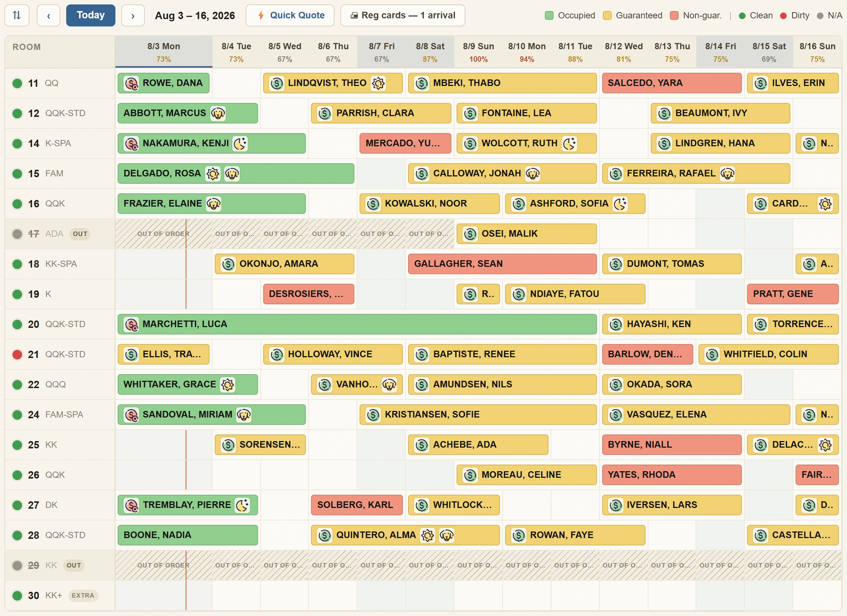Open MERCADO, YU... reservation
This screenshot has height=616, width=847.
point(405,143)
